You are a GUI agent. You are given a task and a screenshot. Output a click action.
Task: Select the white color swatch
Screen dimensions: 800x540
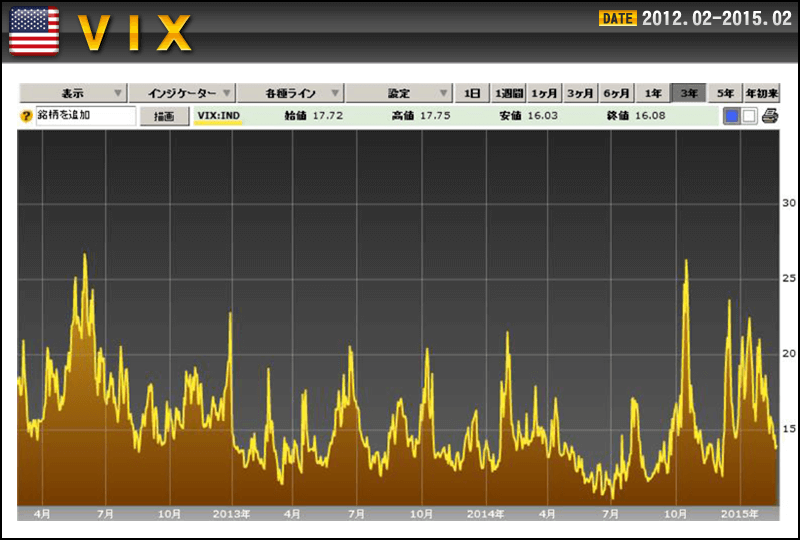[x=748, y=116]
